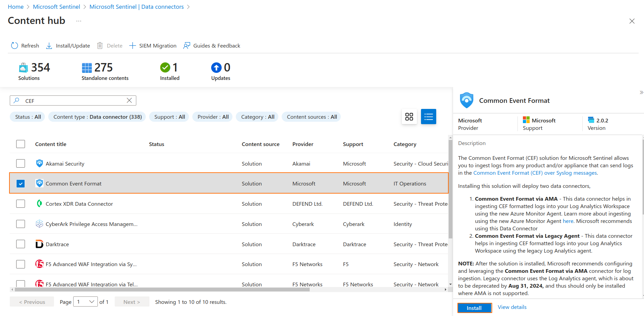The width and height of the screenshot is (644, 316).
Task: Sort by Support column header
Action: 353,144
